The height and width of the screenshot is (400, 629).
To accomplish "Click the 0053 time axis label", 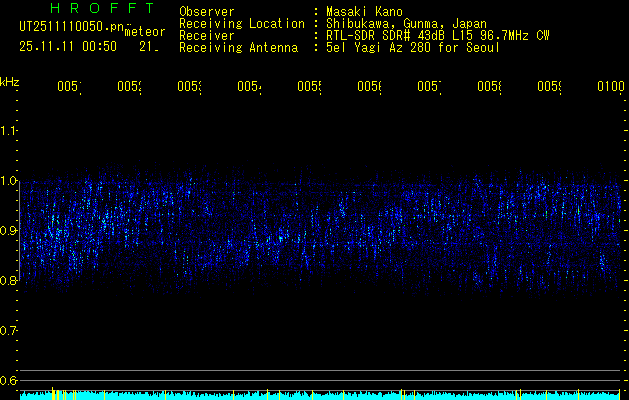I will coord(190,87).
